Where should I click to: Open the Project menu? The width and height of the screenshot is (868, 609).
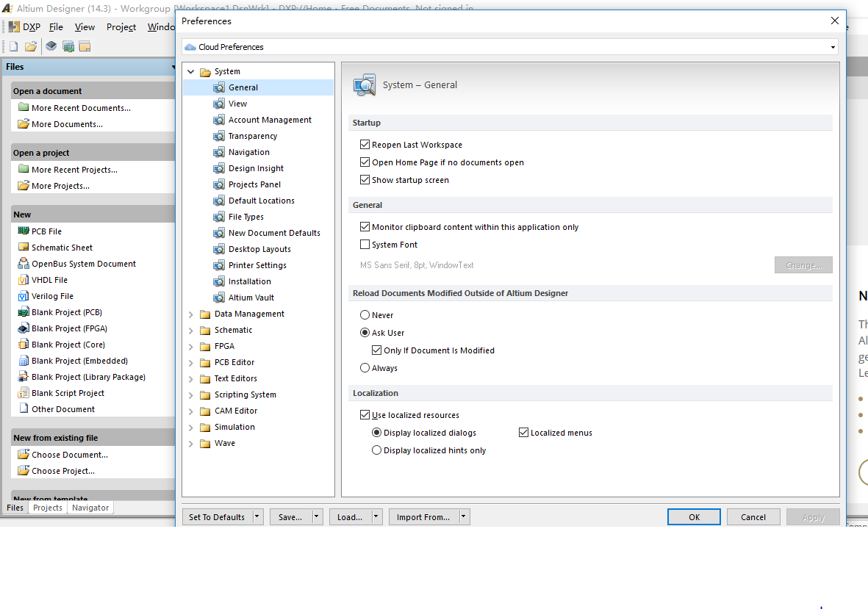point(121,26)
